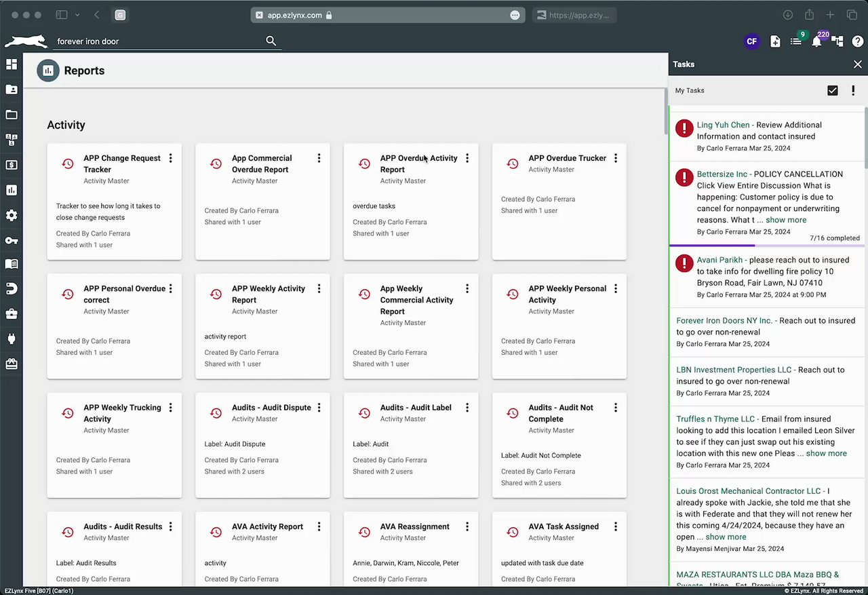Filter tasks by priority exclamation icon
The width and height of the screenshot is (868, 595).
[853, 90]
